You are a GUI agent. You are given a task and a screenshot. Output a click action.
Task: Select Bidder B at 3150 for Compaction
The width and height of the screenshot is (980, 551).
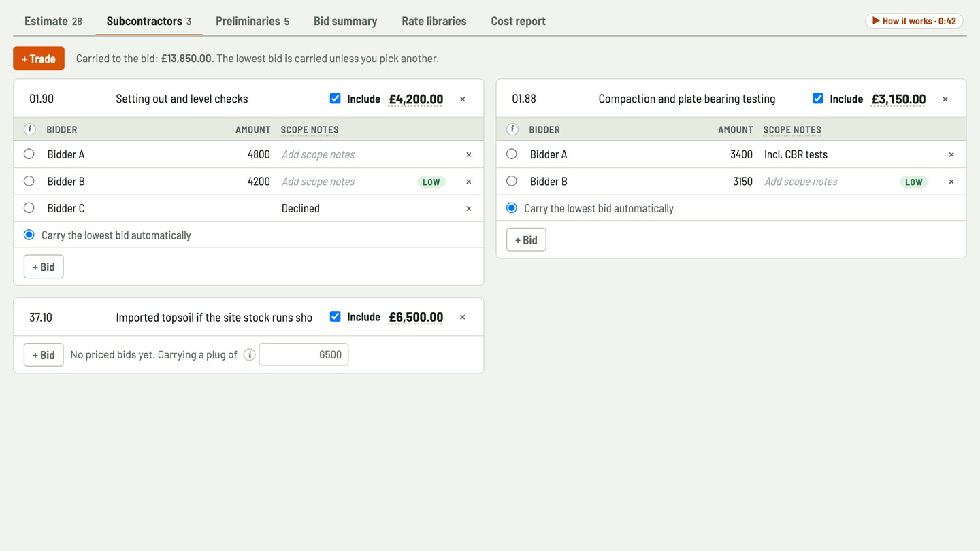pos(512,181)
